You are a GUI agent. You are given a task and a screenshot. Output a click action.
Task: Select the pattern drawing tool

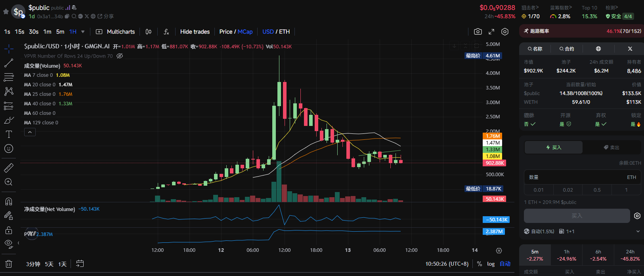click(x=9, y=91)
